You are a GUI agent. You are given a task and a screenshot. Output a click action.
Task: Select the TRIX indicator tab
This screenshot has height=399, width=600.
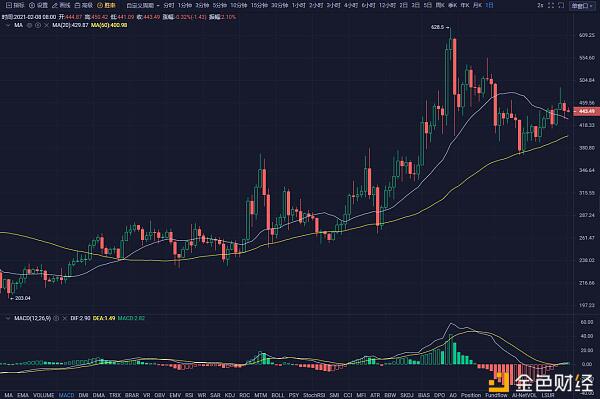click(x=115, y=395)
